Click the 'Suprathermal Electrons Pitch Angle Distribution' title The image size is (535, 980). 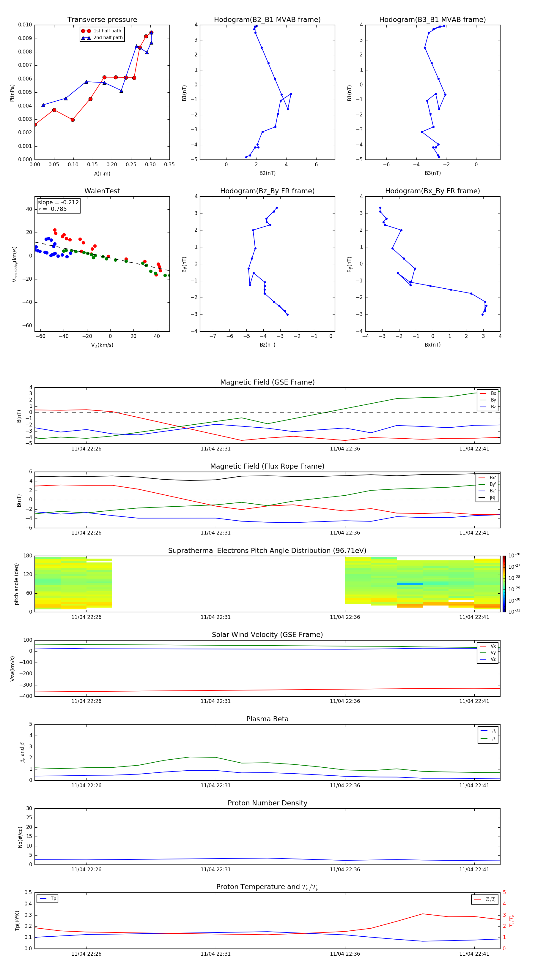coord(267,551)
